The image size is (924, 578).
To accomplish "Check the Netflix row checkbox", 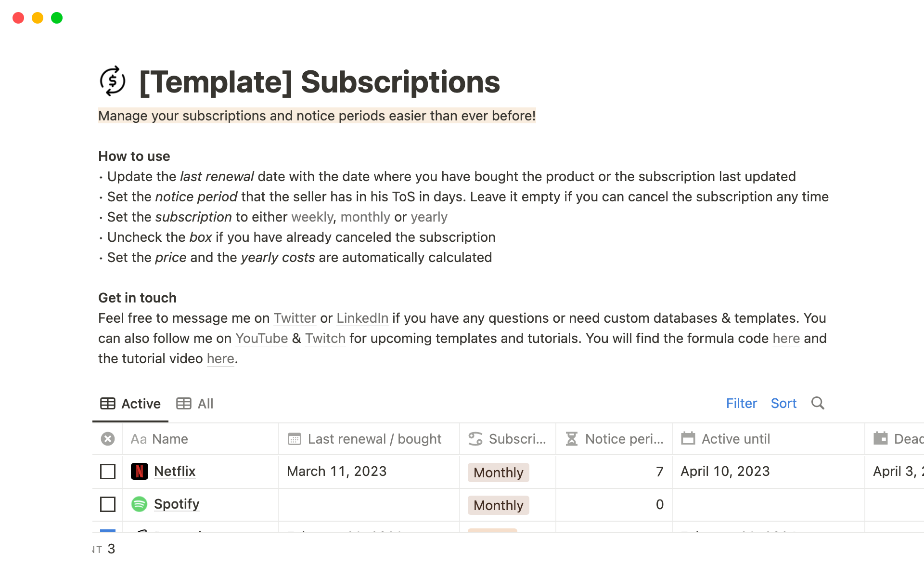I will tap(107, 471).
